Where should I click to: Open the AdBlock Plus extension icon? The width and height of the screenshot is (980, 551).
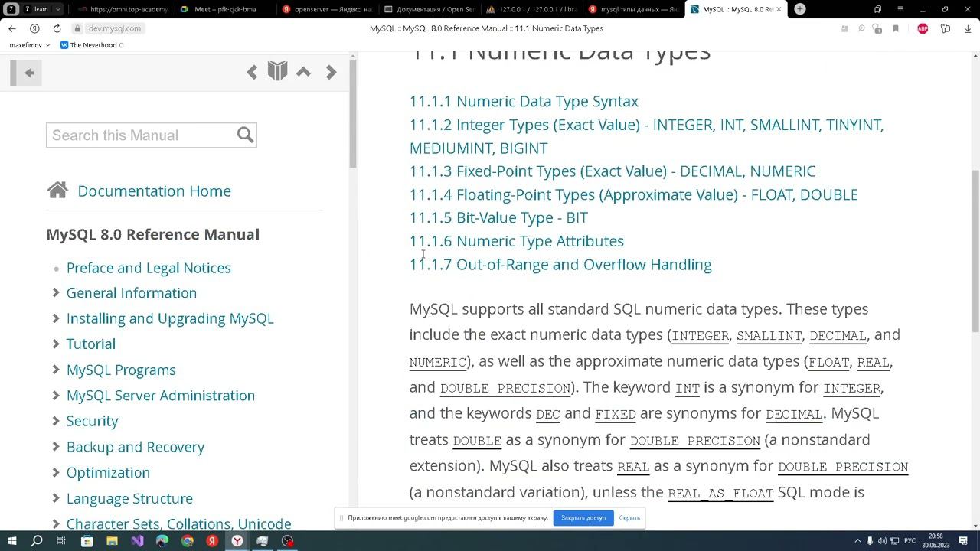coord(923,28)
